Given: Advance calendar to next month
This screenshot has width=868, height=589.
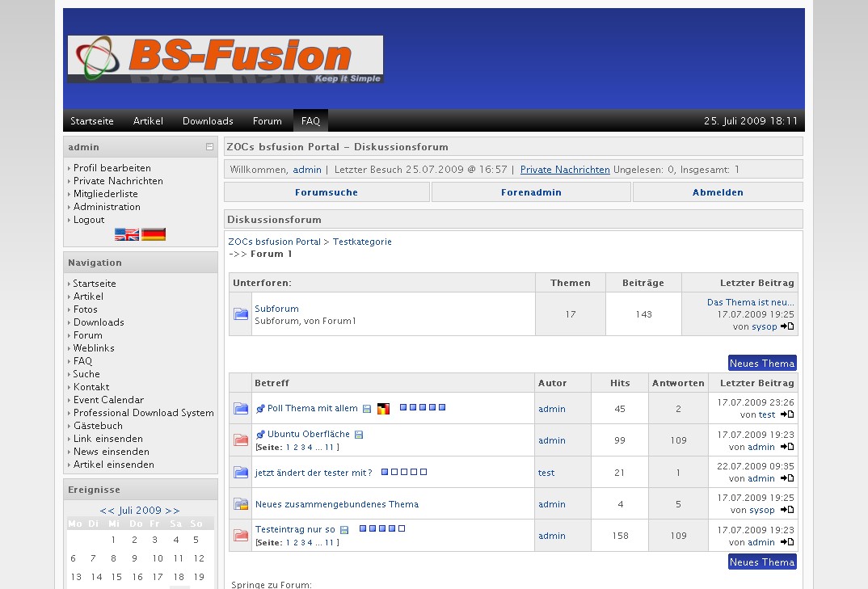Looking at the screenshot, I should 172,511.
